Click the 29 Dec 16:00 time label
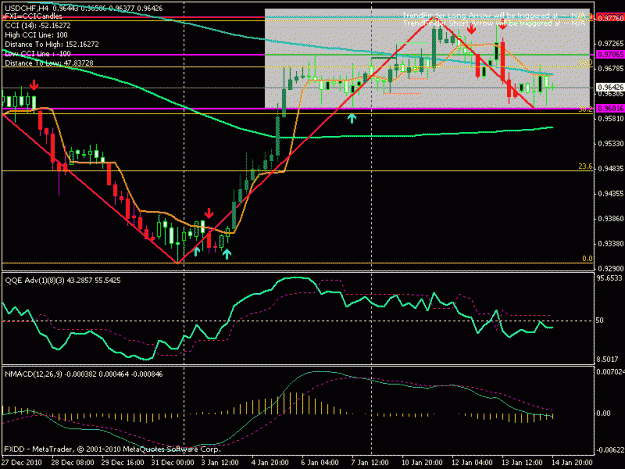Viewport: 625px width, 469px height. (x=123, y=463)
